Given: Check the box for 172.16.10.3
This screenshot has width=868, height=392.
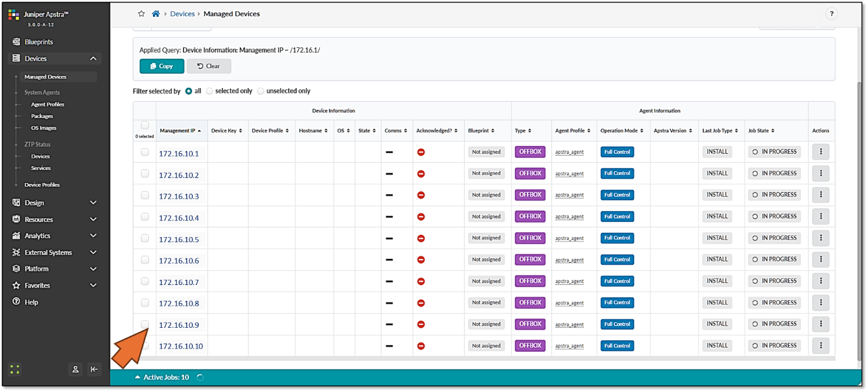Looking at the screenshot, I should point(145,195).
